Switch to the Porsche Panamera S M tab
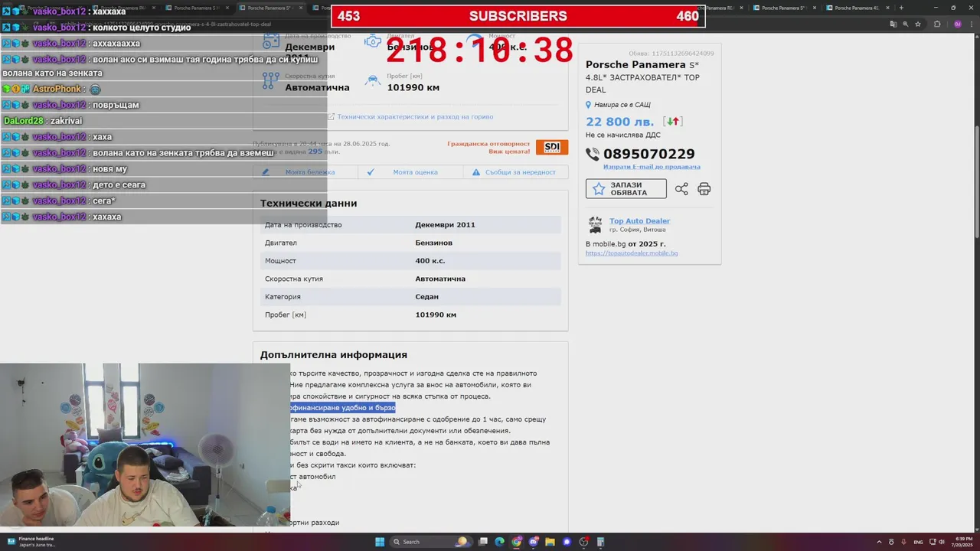The image size is (980, 551). point(198,8)
